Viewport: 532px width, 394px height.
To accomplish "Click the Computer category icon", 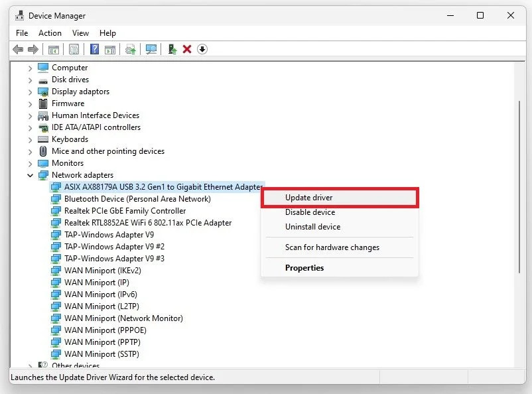I will tap(43, 68).
